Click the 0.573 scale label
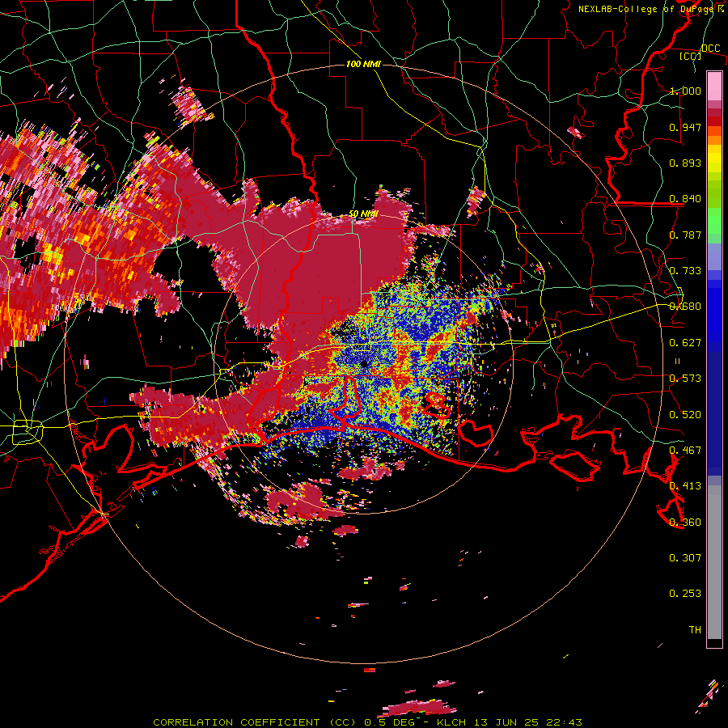728x728 pixels. 685,379
